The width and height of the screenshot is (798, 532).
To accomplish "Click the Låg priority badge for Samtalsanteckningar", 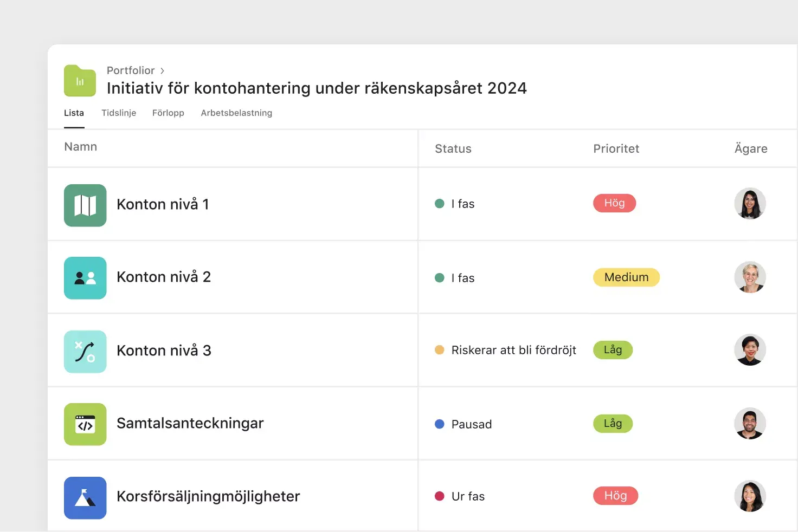I will pos(613,423).
